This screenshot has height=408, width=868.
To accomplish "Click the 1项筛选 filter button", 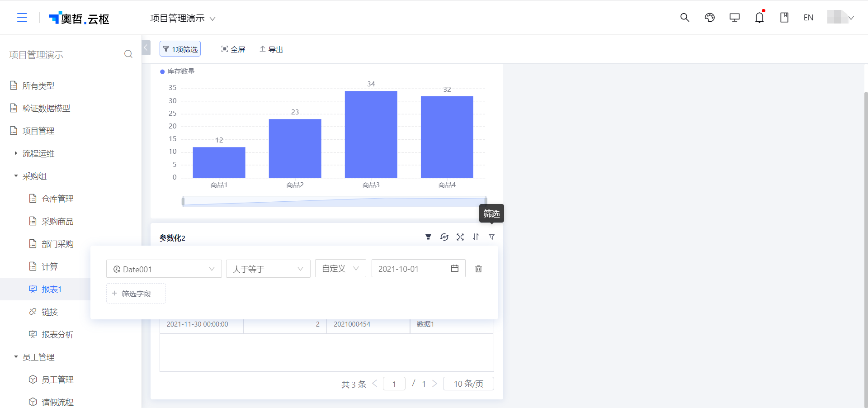I will [180, 49].
